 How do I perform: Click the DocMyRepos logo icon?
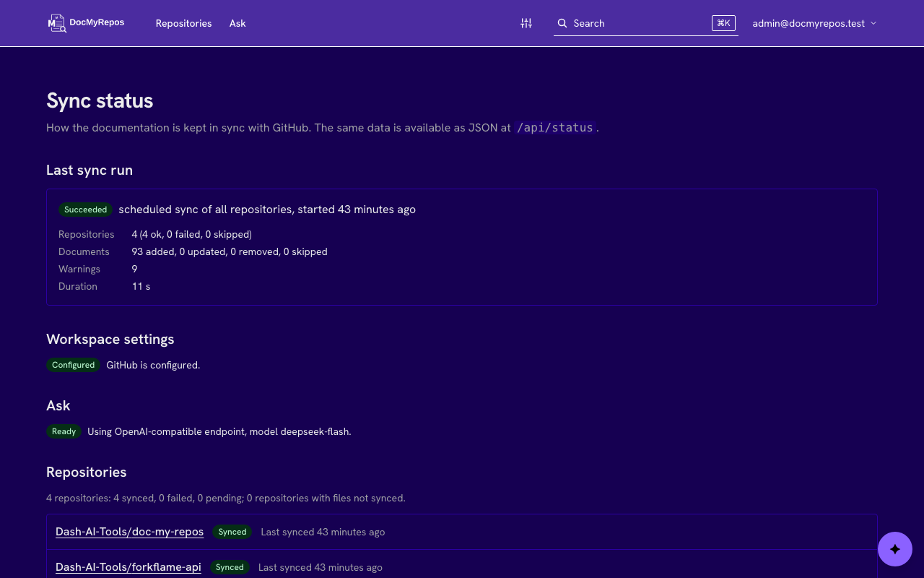click(x=57, y=23)
